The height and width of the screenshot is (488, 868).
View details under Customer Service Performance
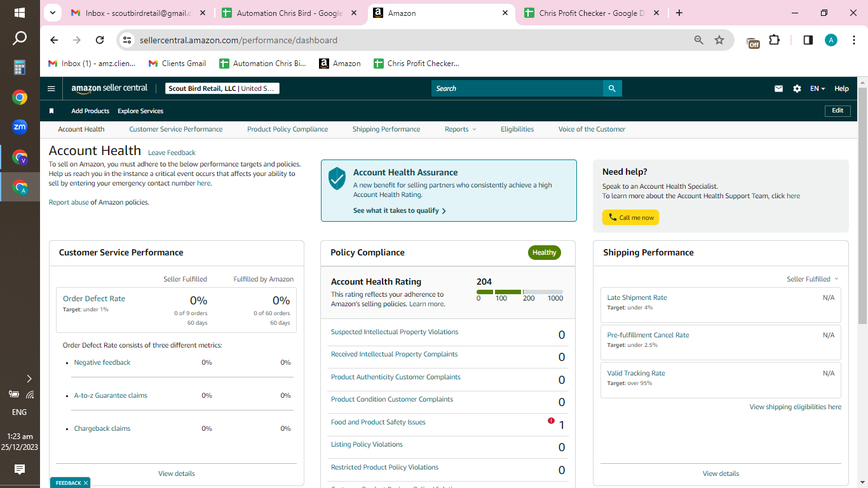point(177,473)
